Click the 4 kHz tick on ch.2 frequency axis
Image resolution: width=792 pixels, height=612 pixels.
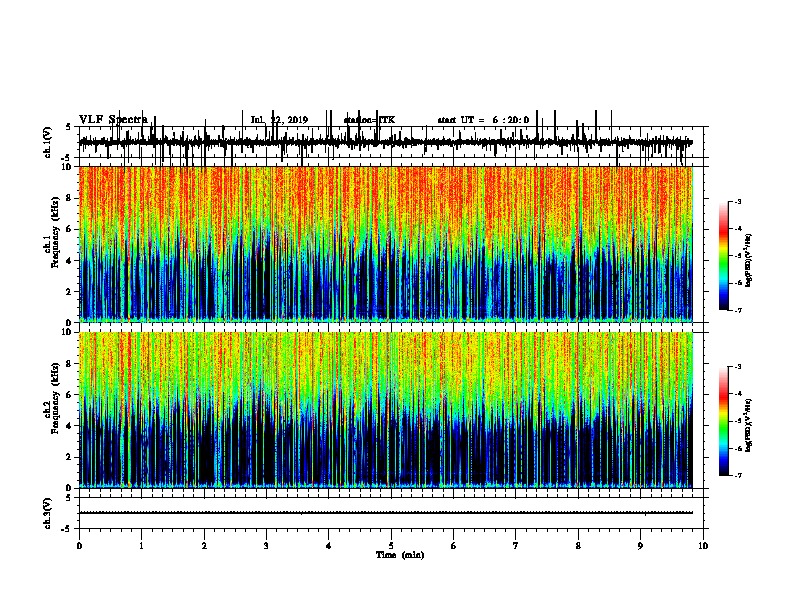70,426
